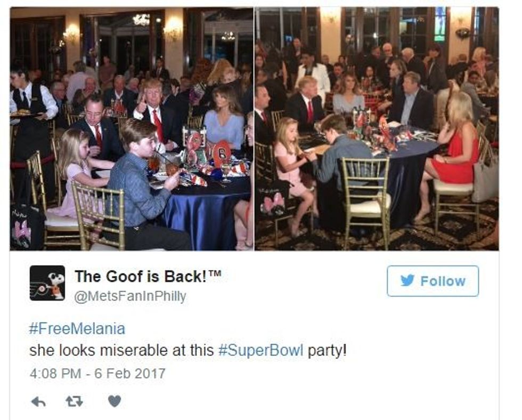Image resolution: width=522 pixels, height=420 pixels.
Task: Open the left party photo
Action: [x=132, y=128]
